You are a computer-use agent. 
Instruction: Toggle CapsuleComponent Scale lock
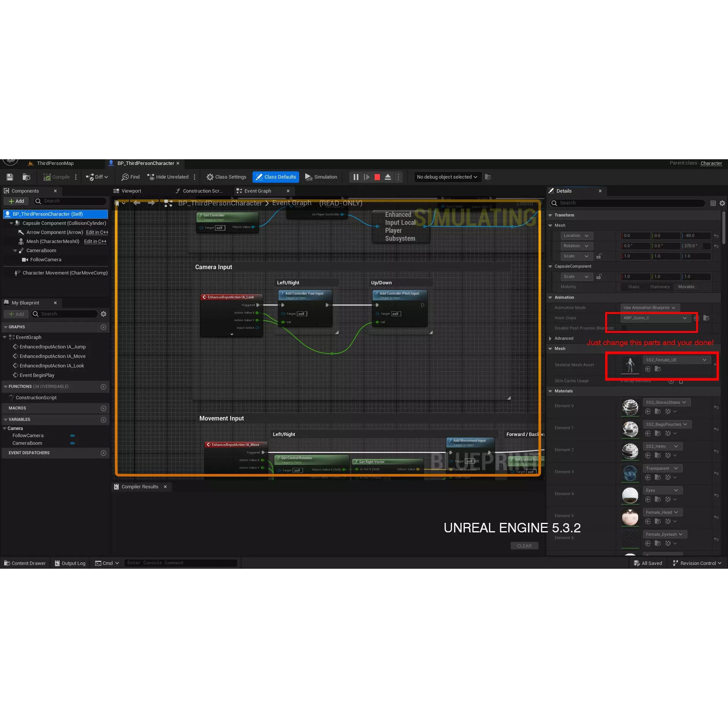[x=599, y=277]
